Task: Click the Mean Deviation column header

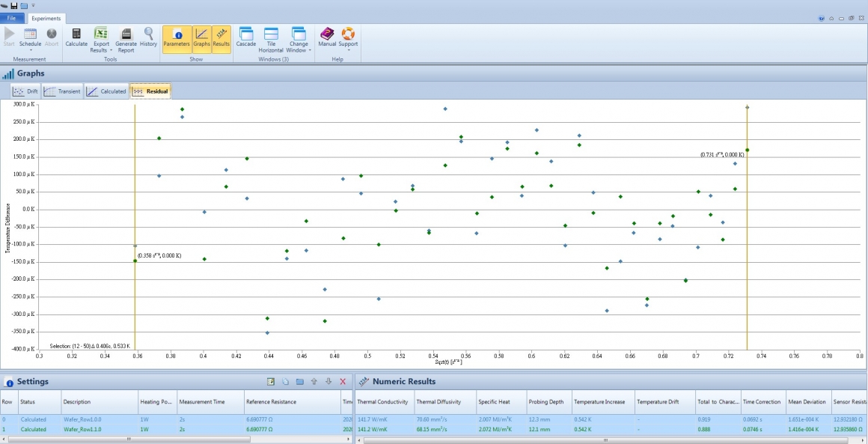Action: [807, 402]
